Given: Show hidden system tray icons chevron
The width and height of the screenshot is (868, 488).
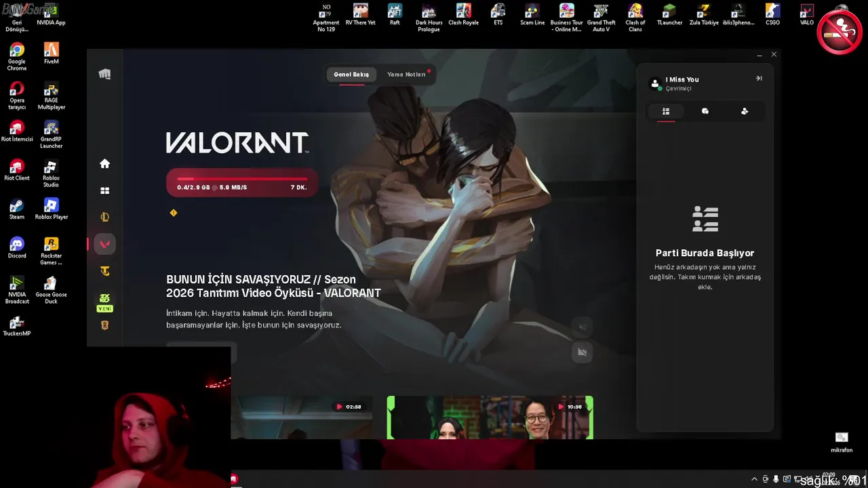Looking at the screenshot, I should [x=754, y=479].
